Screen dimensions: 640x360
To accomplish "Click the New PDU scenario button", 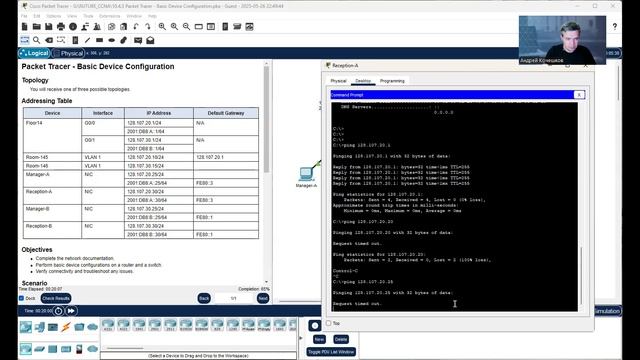I will (319, 339).
